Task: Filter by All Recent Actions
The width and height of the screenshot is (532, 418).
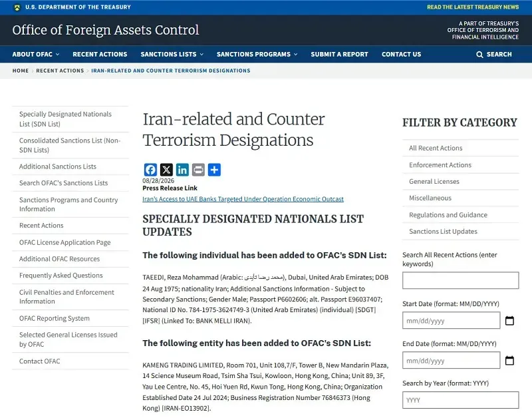Action: tap(460, 148)
